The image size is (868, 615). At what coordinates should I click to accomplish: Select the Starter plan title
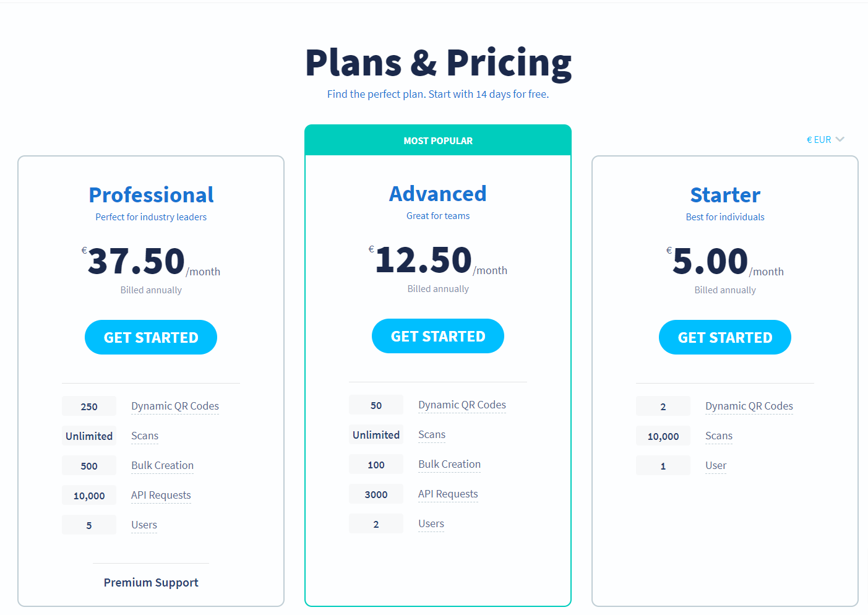725,195
